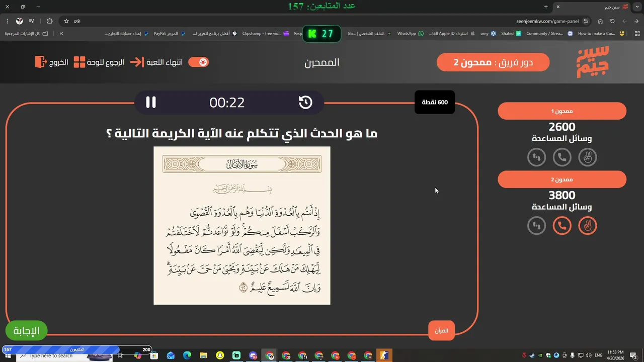Reveal the answer with the green الإجابة button
Image resolution: width=644 pixels, height=362 pixels.
click(26, 331)
